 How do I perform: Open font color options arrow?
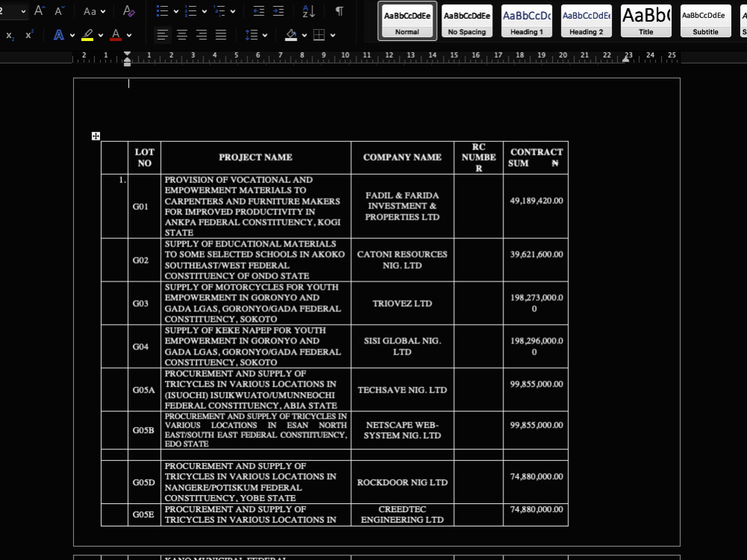pos(129,35)
